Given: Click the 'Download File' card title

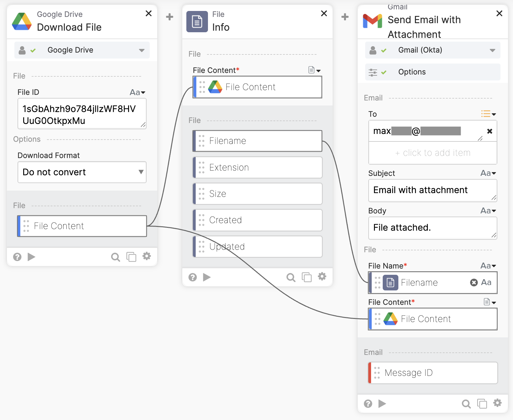Looking at the screenshot, I should 69,27.
